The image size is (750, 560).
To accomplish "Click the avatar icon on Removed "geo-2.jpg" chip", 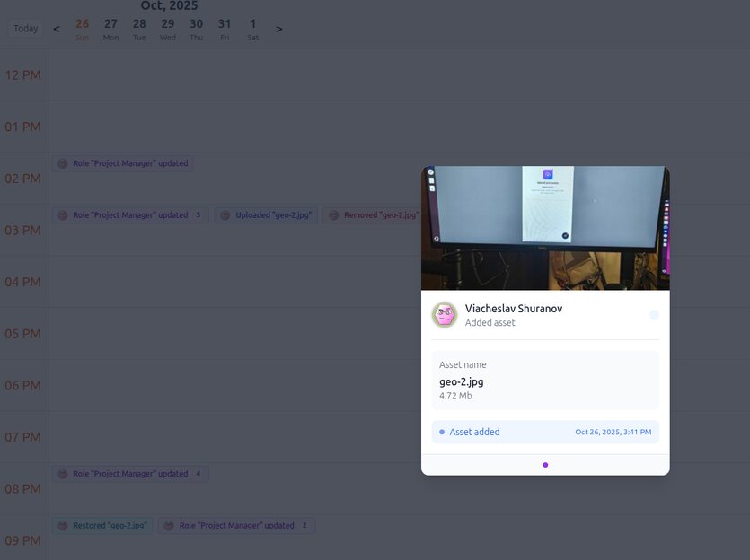I will [334, 214].
